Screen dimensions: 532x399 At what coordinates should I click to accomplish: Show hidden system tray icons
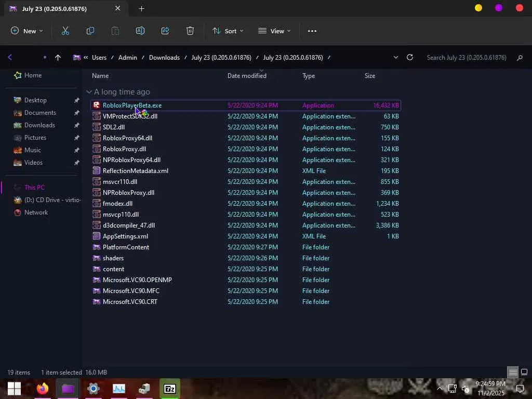(x=440, y=389)
